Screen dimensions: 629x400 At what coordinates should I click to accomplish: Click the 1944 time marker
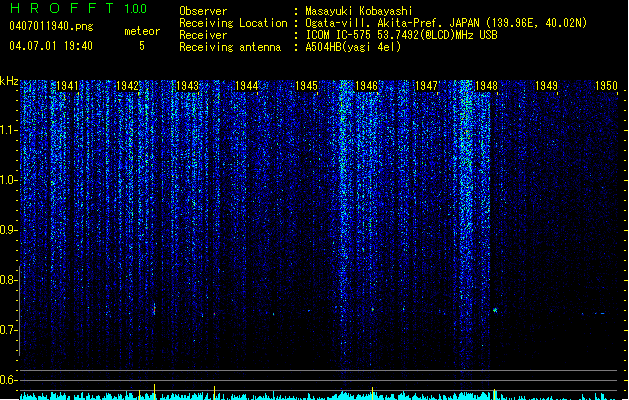tap(246, 86)
